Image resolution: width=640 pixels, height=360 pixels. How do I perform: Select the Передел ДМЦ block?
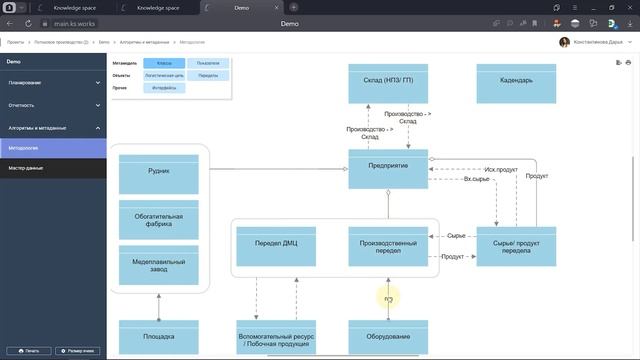276,247
